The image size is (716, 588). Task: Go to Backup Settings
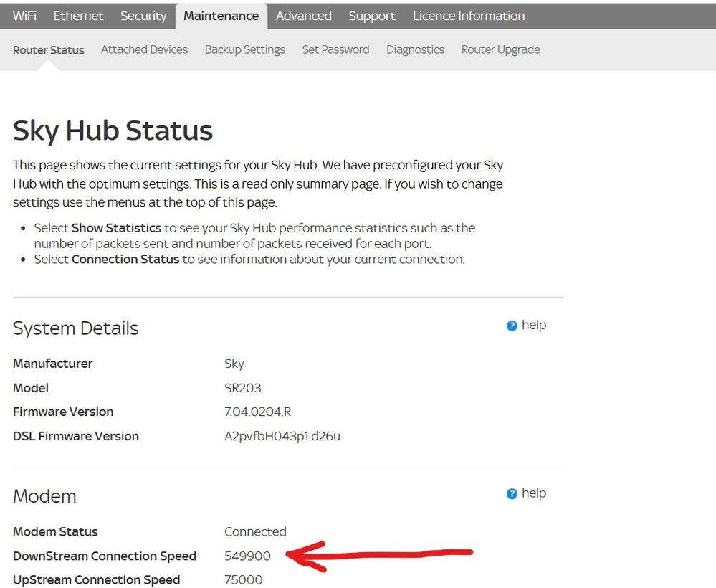click(244, 49)
